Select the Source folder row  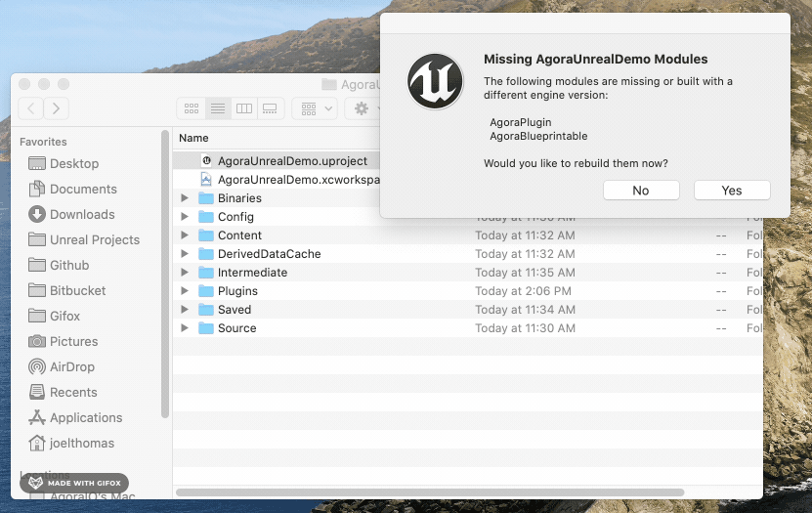click(x=468, y=328)
